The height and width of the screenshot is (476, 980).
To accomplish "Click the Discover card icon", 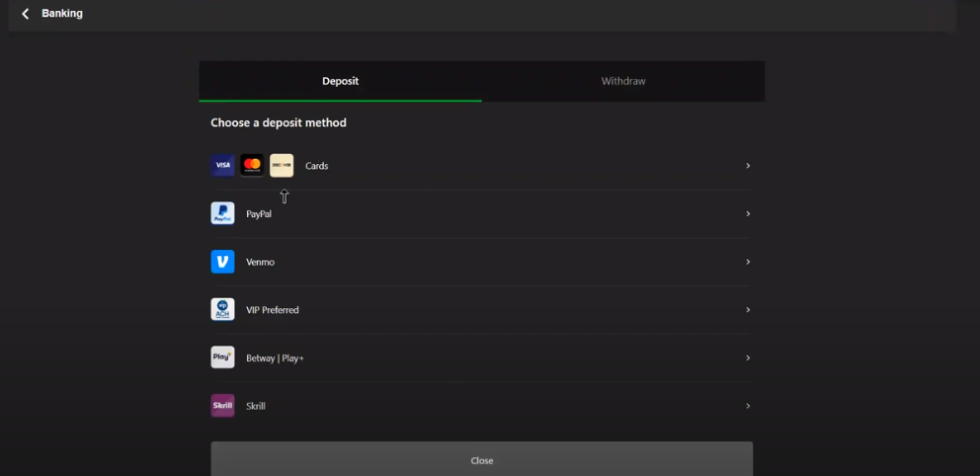I will pyautogui.click(x=282, y=166).
